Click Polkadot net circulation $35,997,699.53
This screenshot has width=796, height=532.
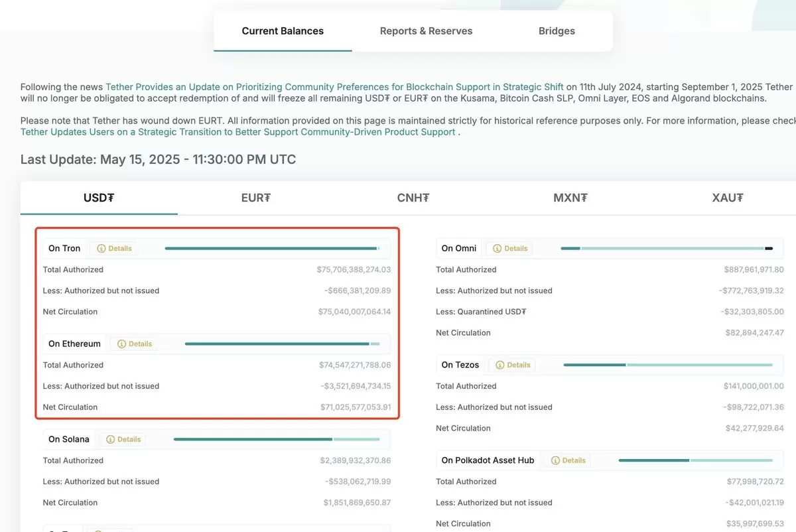click(x=755, y=524)
